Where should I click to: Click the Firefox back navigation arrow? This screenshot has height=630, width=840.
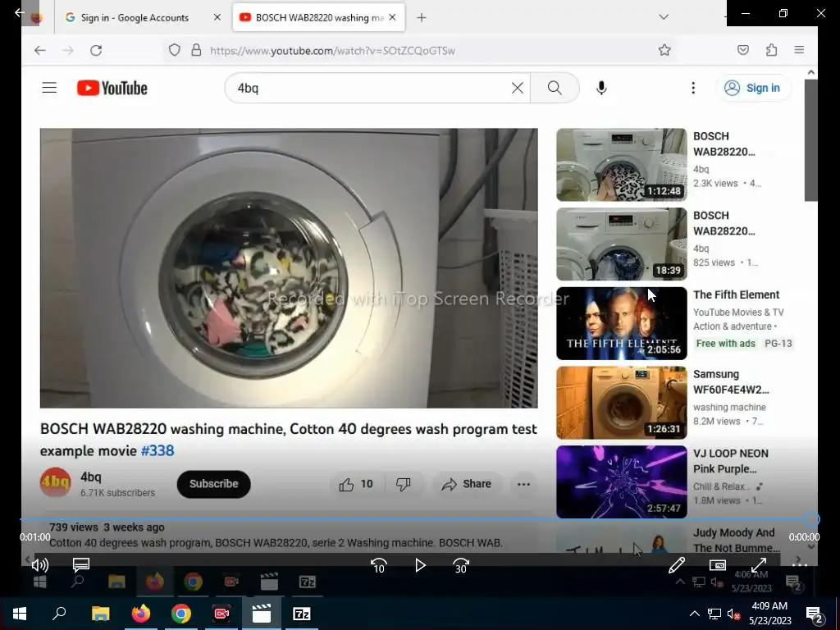40,50
